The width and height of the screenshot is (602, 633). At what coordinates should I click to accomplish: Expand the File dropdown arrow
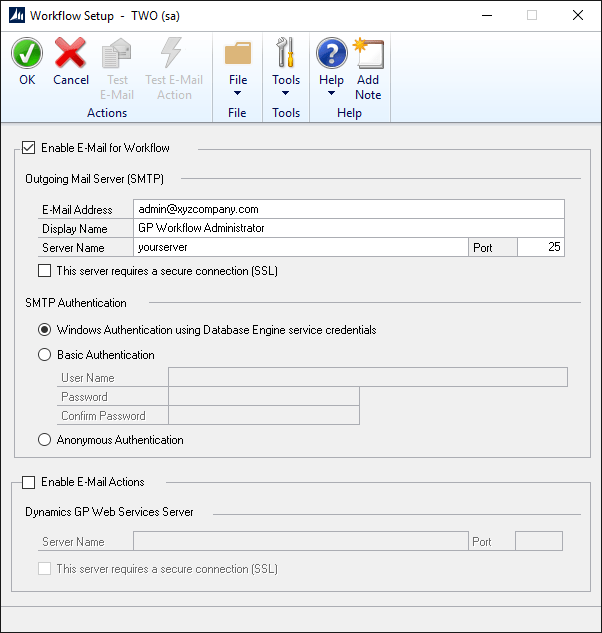(x=238, y=94)
